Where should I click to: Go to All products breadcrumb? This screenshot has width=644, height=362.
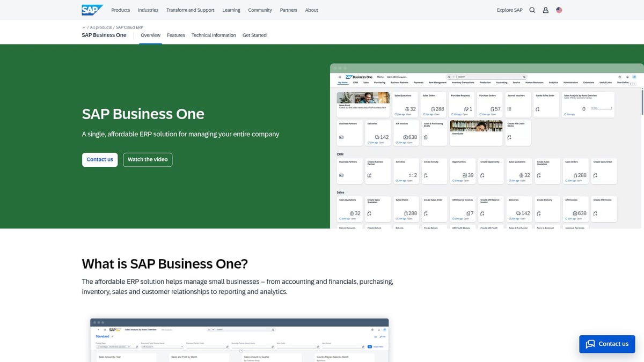101,27
